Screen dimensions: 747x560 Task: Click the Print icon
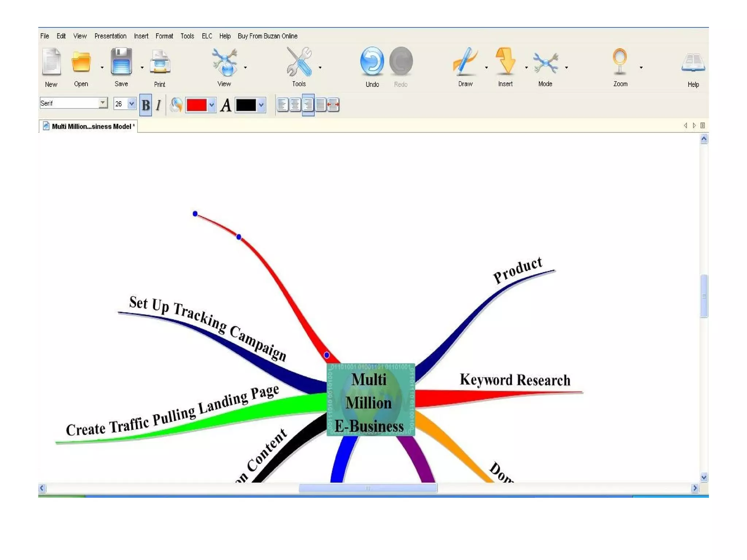(160, 63)
